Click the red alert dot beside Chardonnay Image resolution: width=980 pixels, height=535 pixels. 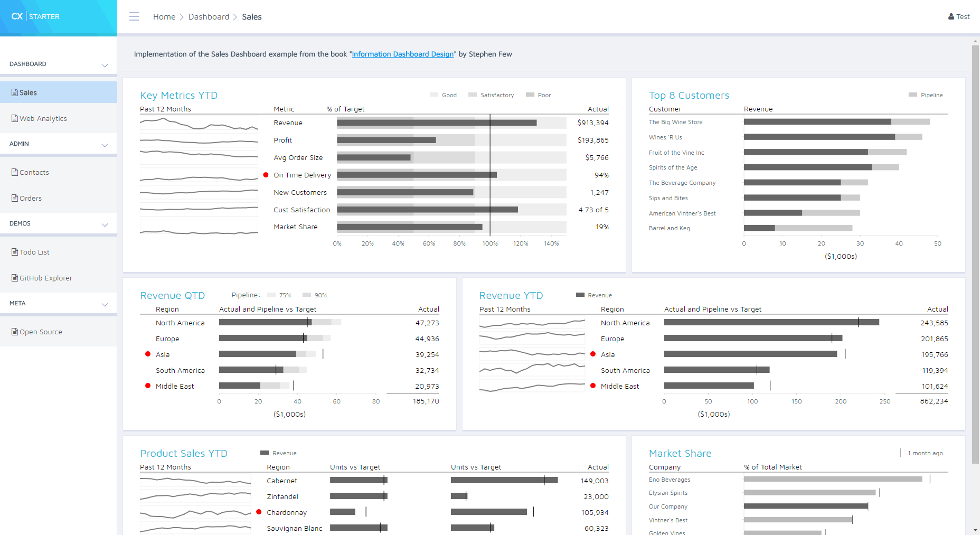coord(259,512)
